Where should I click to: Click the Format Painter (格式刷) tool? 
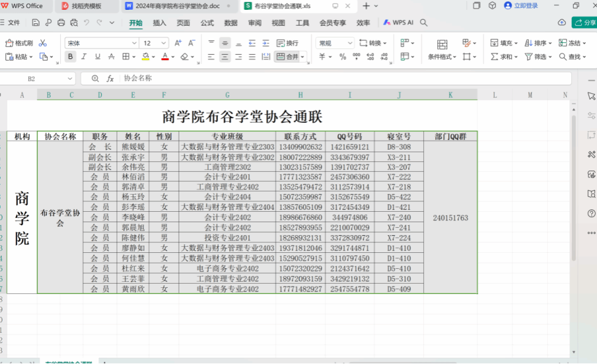pos(18,43)
